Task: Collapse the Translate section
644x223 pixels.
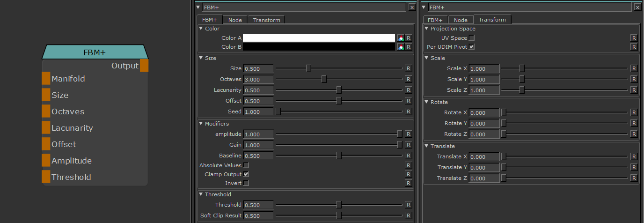Action: point(426,146)
